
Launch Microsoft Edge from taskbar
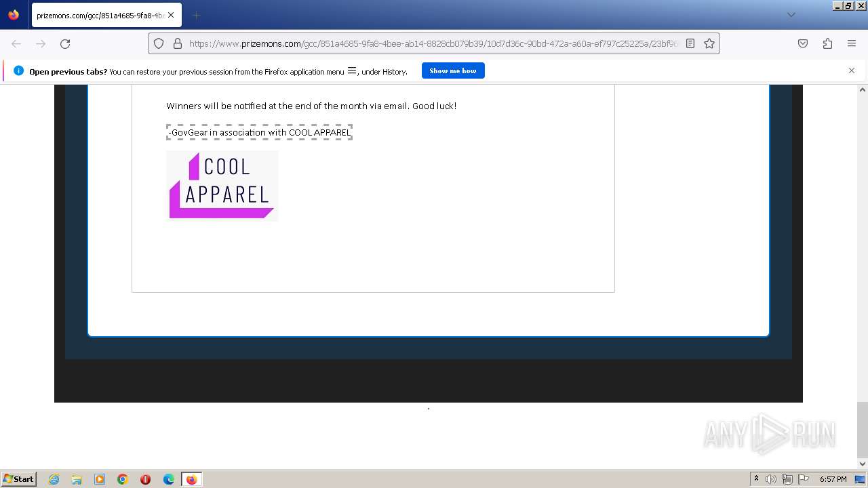(x=169, y=479)
